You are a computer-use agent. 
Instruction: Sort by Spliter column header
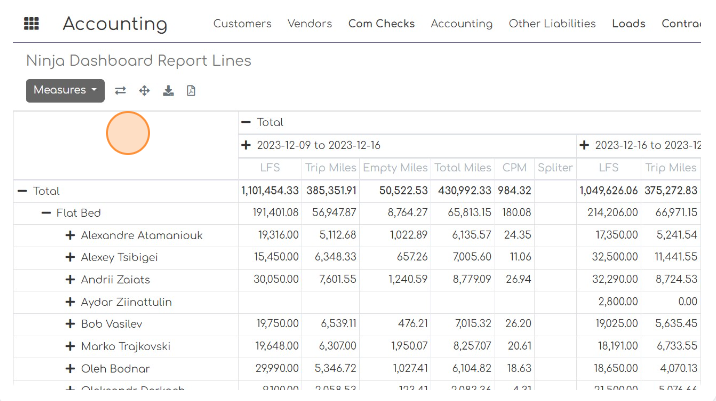tap(555, 168)
